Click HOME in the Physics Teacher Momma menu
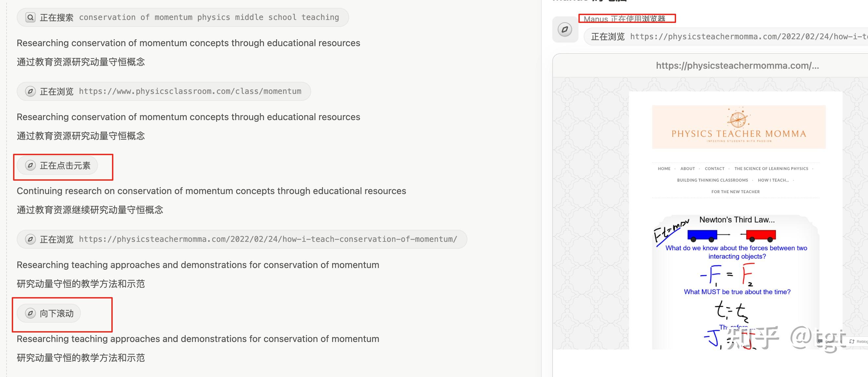Image resolution: width=868 pixels, height=377 pixels. pyautogui.click(x=664, y=169)
